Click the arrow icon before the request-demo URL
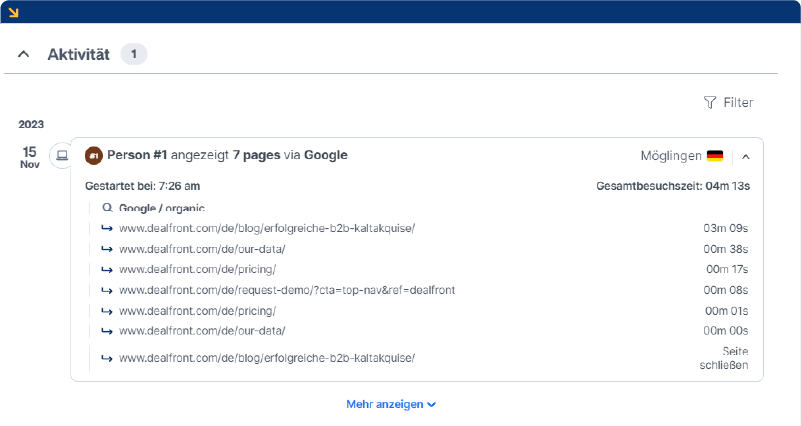The width and height of the screenshot is (801, 426). 107,291
